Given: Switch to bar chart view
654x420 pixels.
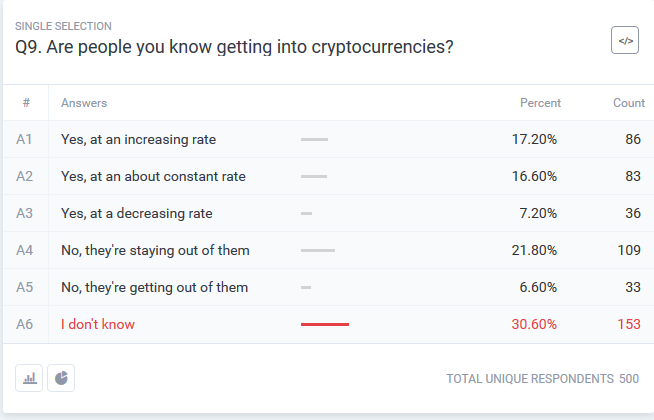Looking at the screenshot, I should click(x=29, y=378).
